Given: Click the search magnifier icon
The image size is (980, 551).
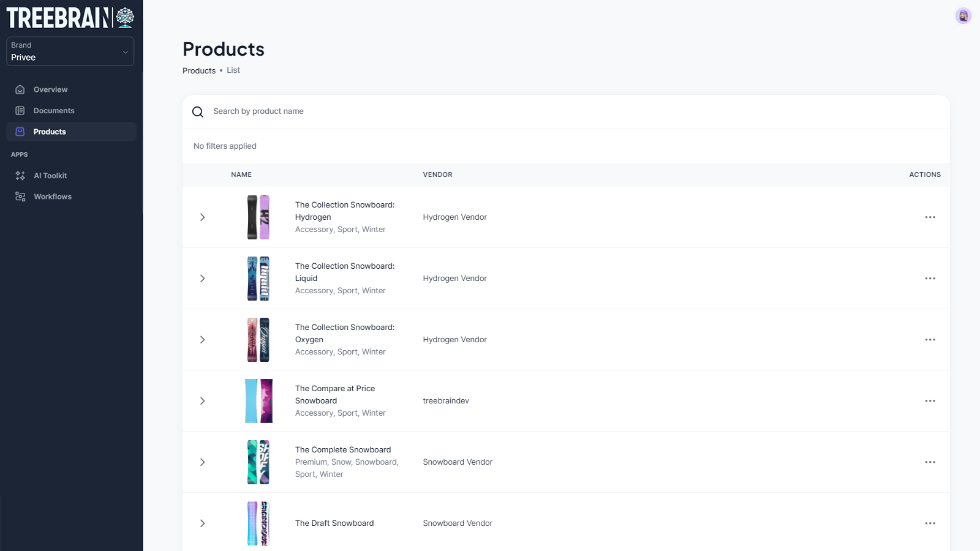Looking at the screenshot, I should (198, 112).
